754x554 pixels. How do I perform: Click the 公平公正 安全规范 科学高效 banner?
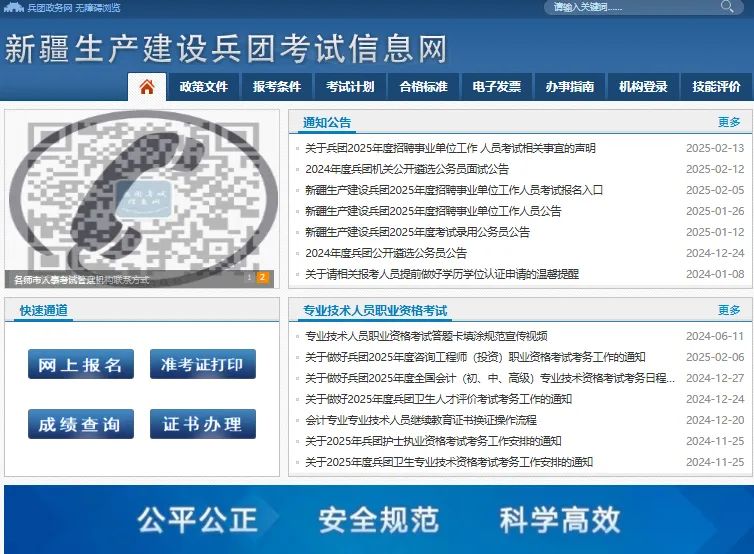pyautogui.click(x=378, y=519)
